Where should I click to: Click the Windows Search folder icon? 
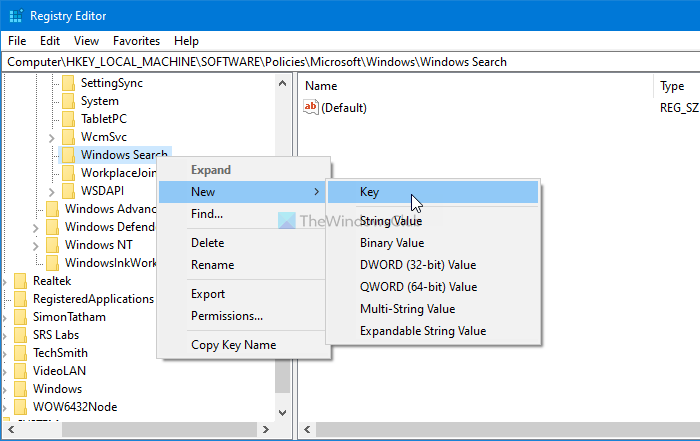(x=68, y=155)
